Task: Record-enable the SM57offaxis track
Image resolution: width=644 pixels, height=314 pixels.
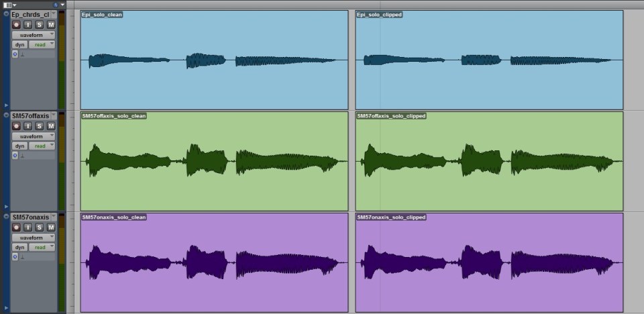Action: click(x=16, y=126)
